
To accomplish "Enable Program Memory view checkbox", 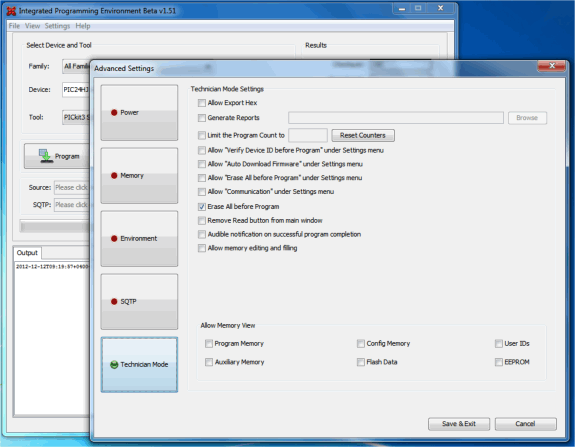I will click(x=209, y=344).
